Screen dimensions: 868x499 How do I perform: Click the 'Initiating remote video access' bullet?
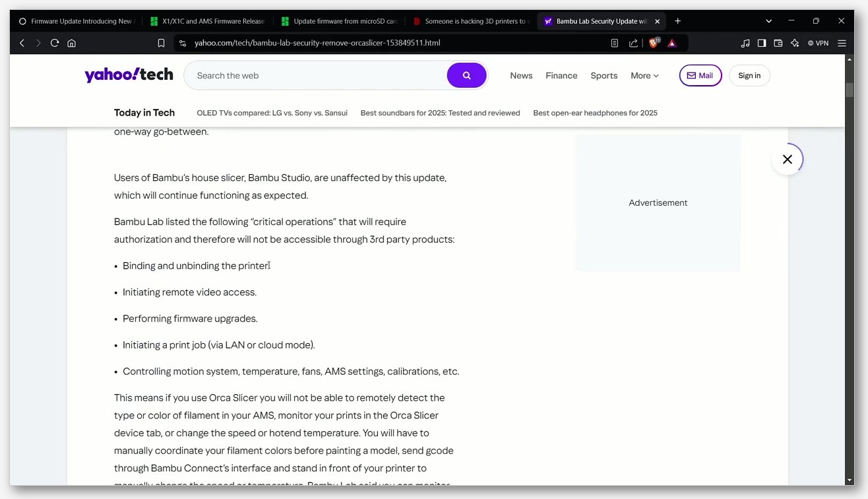[189, 292]
